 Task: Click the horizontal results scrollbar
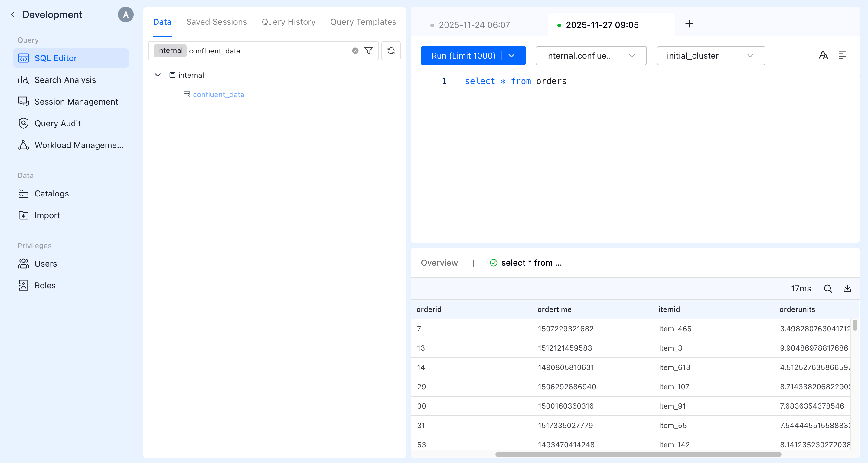click(638, 454)
